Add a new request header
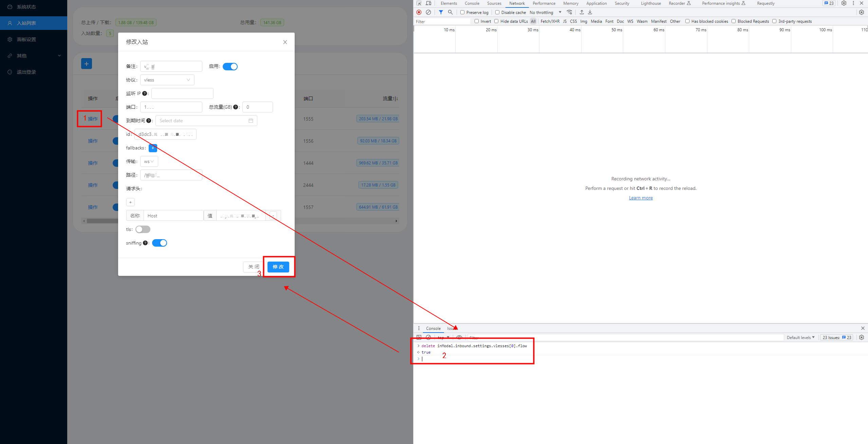This screenshot has width=868, height=444. 130,202
